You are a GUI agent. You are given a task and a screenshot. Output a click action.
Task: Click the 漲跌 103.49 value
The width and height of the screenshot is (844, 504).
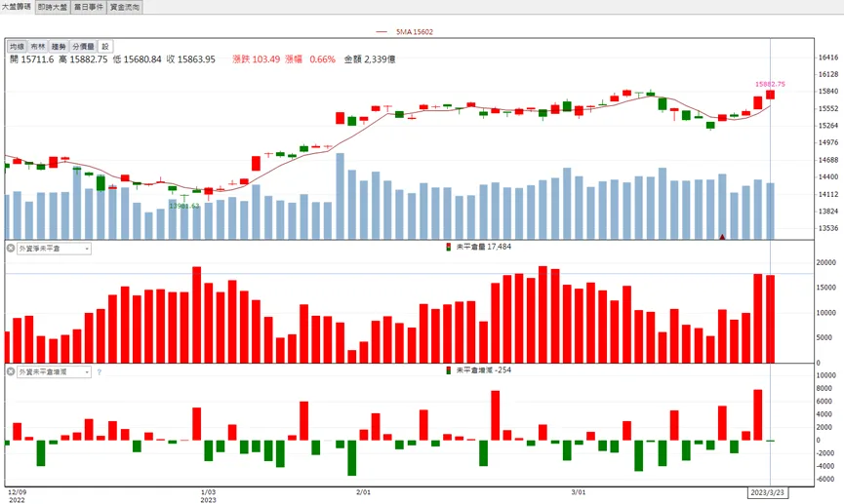point(257,59)
